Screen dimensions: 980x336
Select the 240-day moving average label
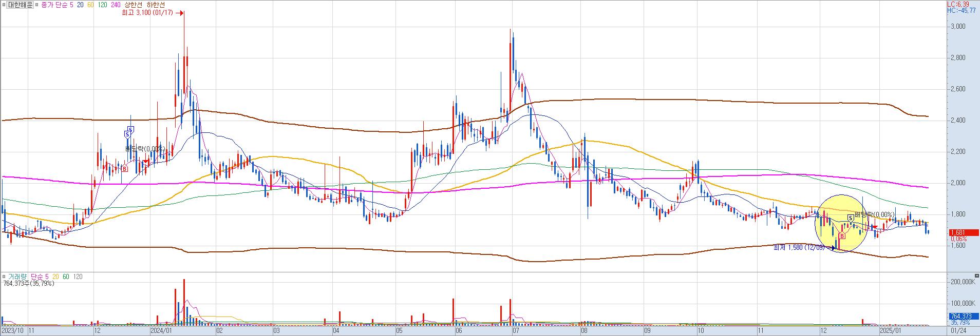pos(116,5)
